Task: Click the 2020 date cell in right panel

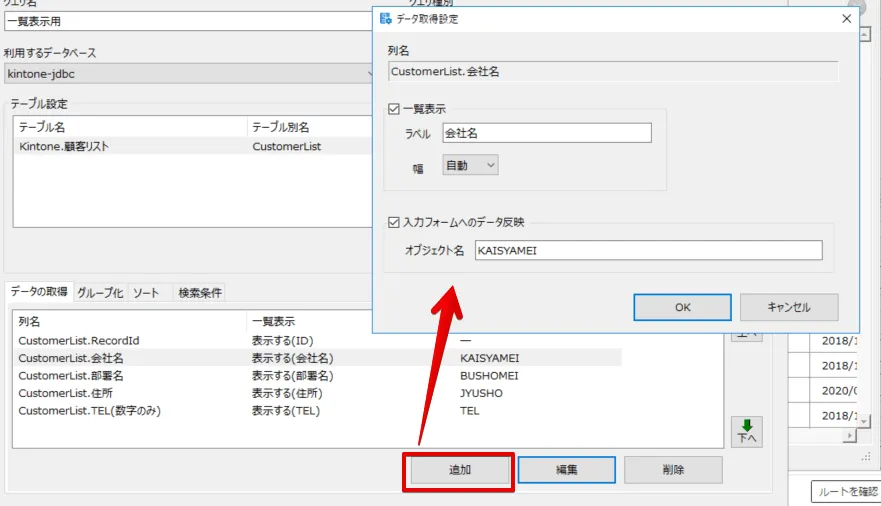Action: [x=839, y=390]
